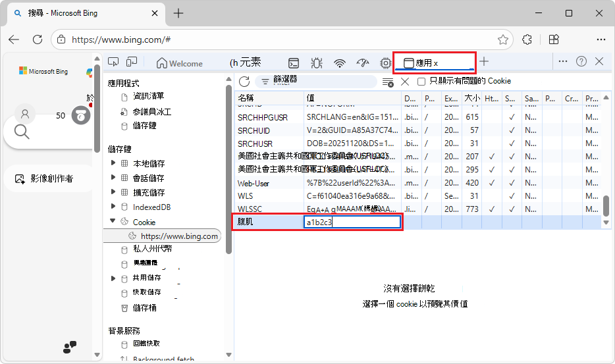Screen dimensions: 615x364
Task: Click the cookie table vertical scrollbar thumb
Action: pyautogui.click(x=606, y=205)
